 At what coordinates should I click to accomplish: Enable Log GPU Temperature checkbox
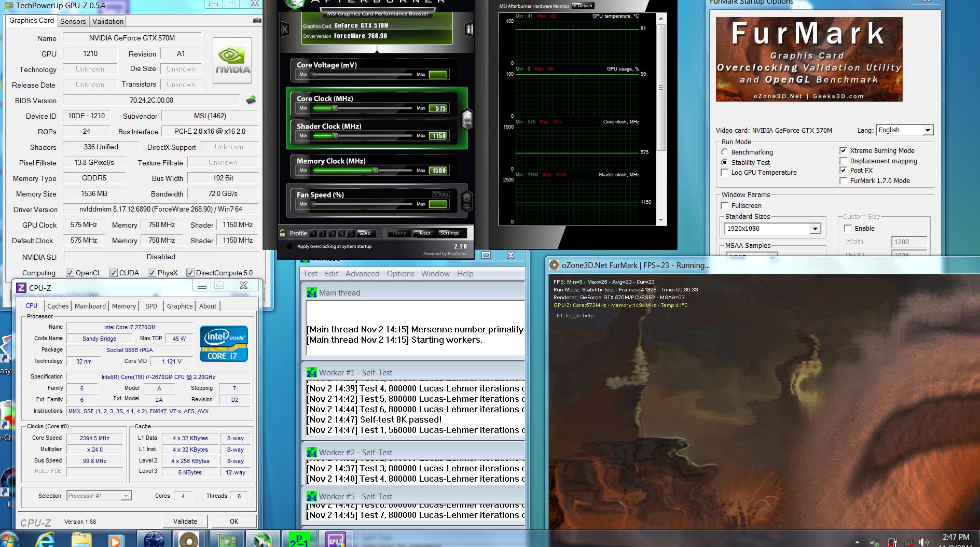(725, 173)
